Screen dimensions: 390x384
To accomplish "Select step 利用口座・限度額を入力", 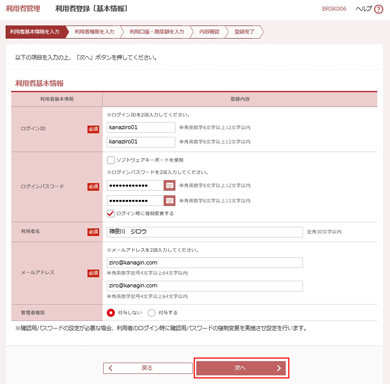I will point(157,32).
